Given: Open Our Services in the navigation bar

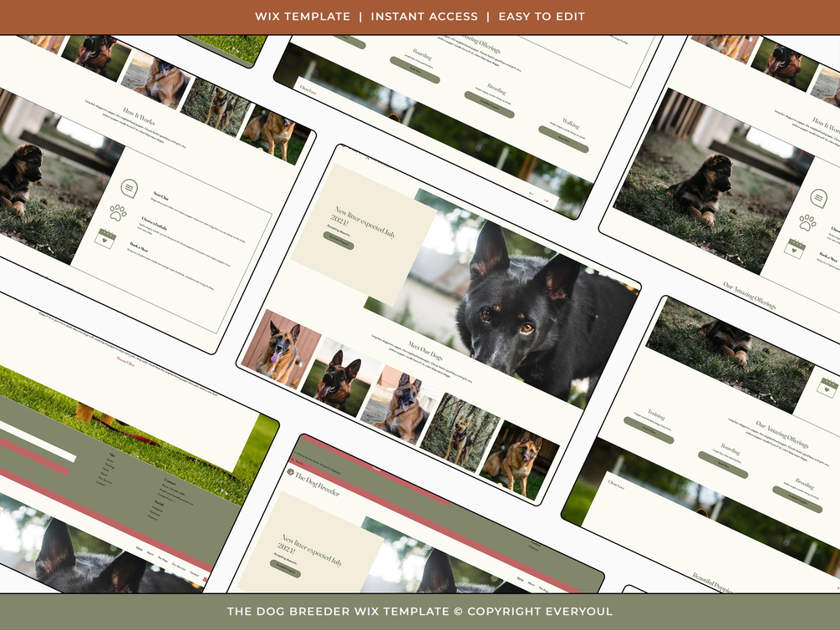Looking at the screenshot, I should [x=179, y=566].
